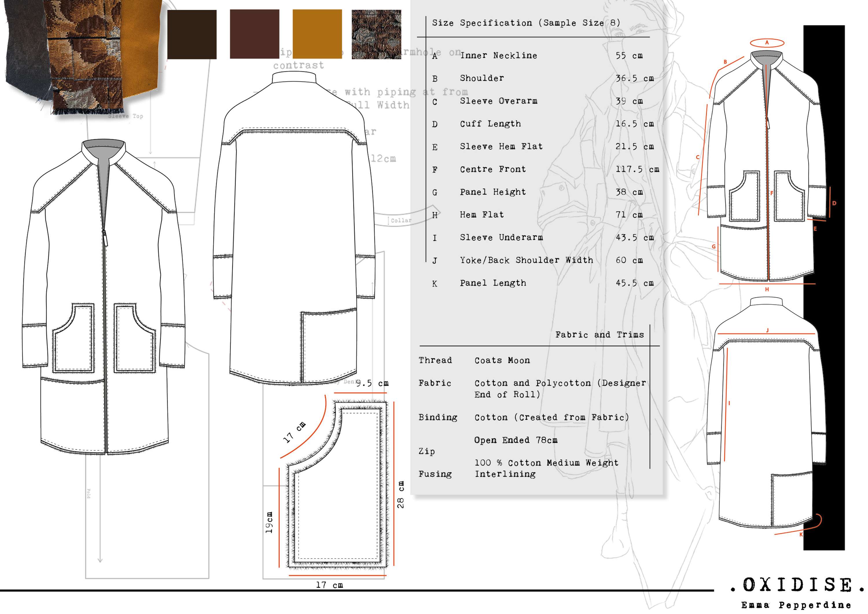Click the '28 cm' pocket height label

[400, 494]
